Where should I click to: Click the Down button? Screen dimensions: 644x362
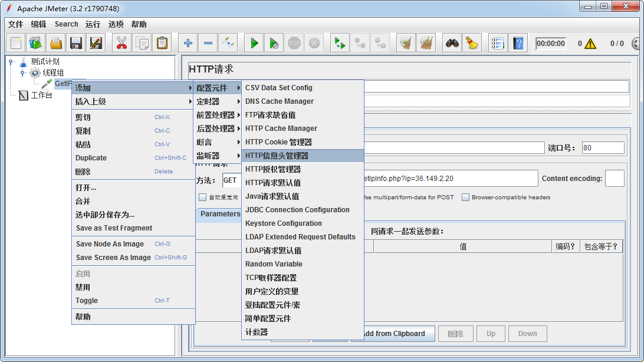(528, 334)
